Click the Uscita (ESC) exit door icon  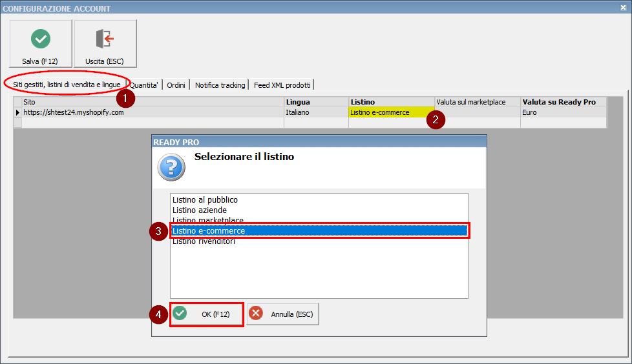[x=105, y=39]
